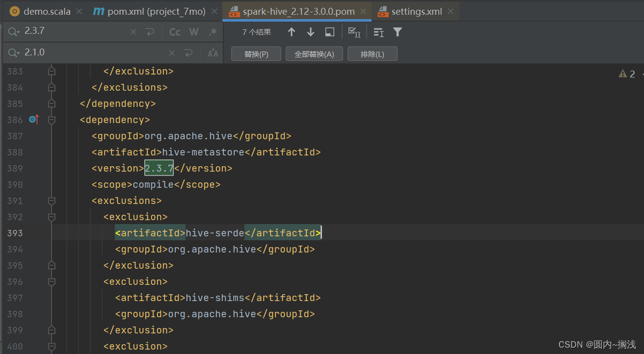Toggle whole Words (W) option

point(194,32)
